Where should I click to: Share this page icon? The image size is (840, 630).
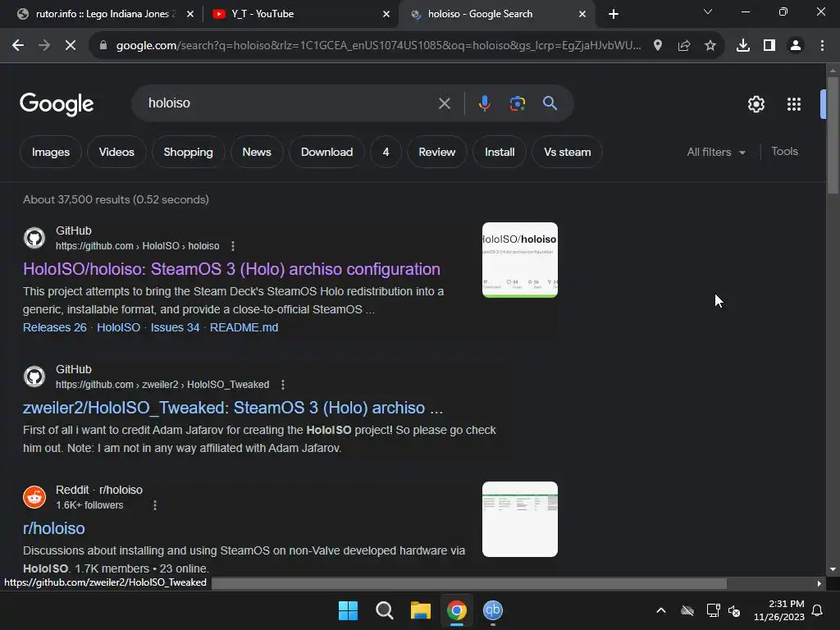click(684, 46)
